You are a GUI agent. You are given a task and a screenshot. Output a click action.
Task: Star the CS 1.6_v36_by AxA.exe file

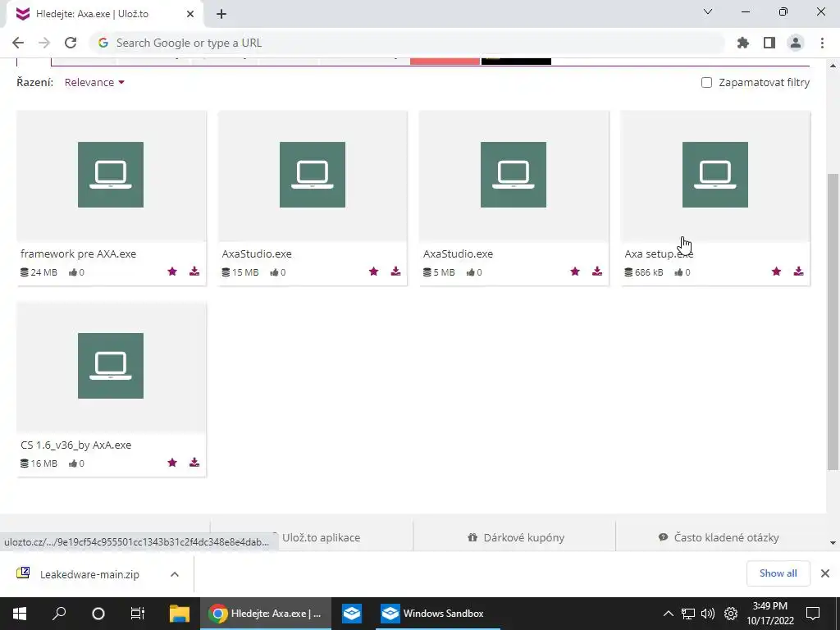click(172, 463)
